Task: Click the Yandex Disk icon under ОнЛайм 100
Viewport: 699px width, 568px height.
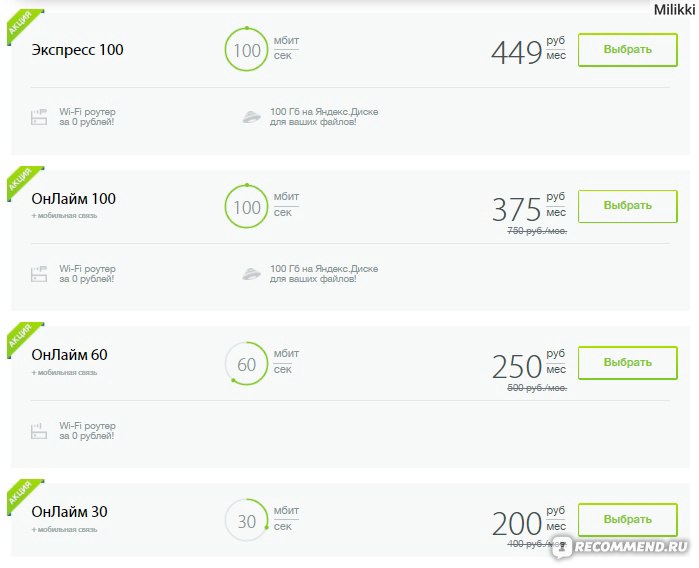Action: (x=251, y=274)
